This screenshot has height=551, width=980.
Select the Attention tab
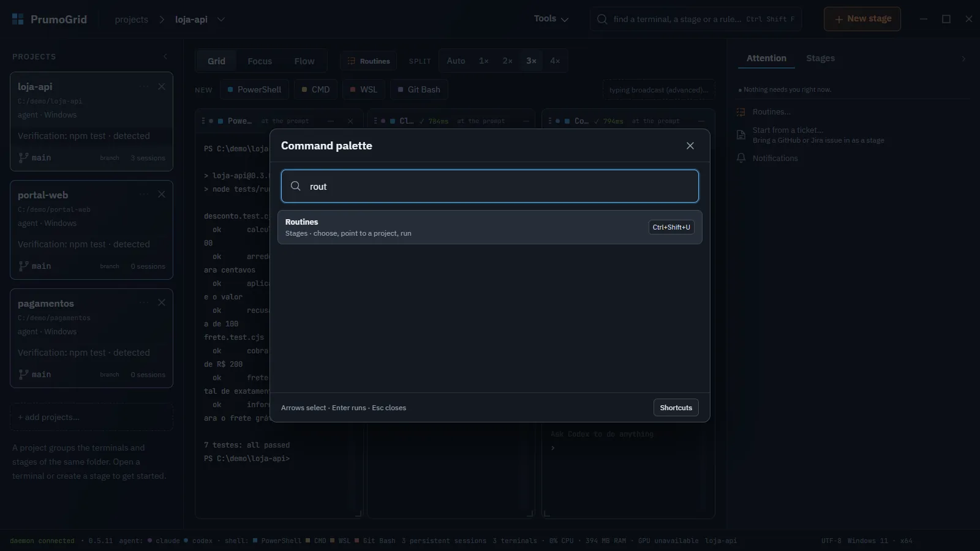click(x=766, y=58)
